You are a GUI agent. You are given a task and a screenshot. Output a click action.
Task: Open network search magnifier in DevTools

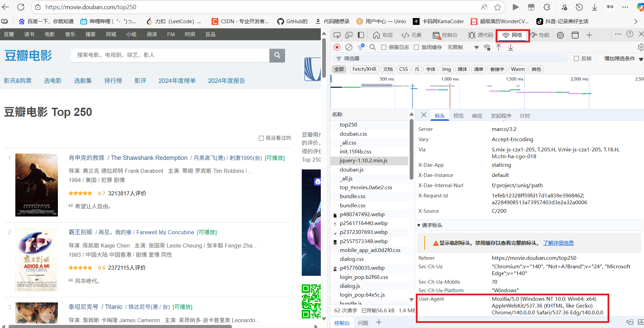pos(373,47)
